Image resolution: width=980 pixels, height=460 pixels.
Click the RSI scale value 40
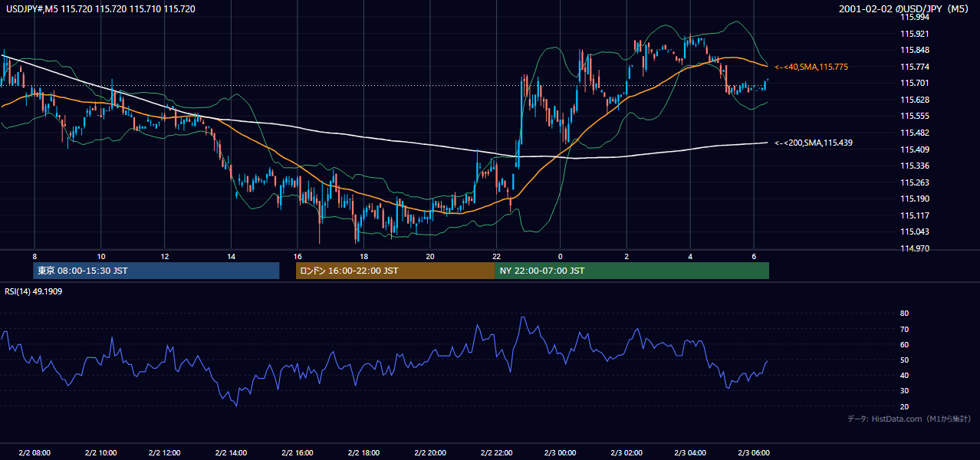(x=904, y=375)
